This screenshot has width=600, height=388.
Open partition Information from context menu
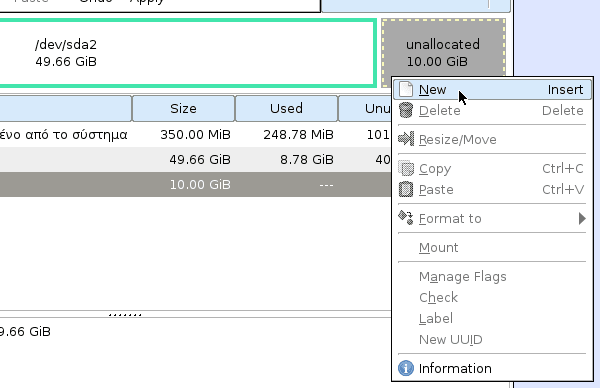click(x=492, y=368)
